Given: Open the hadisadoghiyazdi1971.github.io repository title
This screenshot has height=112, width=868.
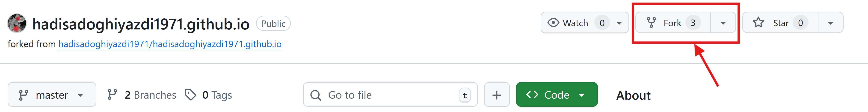Looking at the screenshot, I should click(141, 24).
